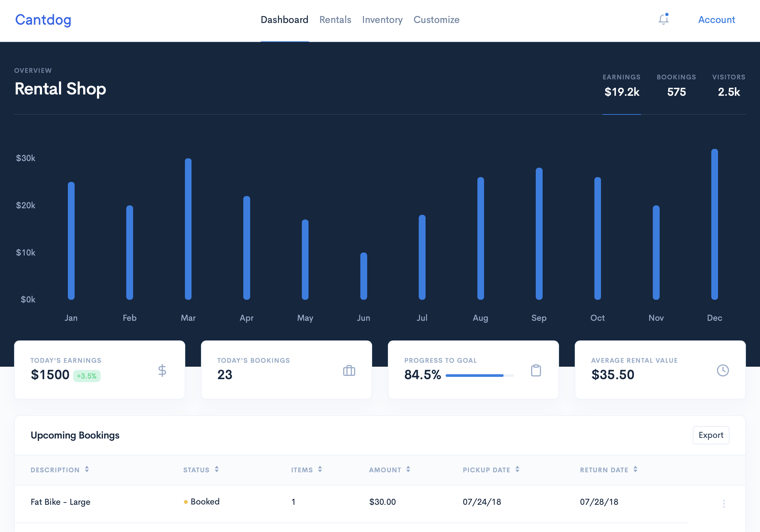Click the dollar sign earnings icon
This screenshot has height=532, width=760.
(162, 370)
